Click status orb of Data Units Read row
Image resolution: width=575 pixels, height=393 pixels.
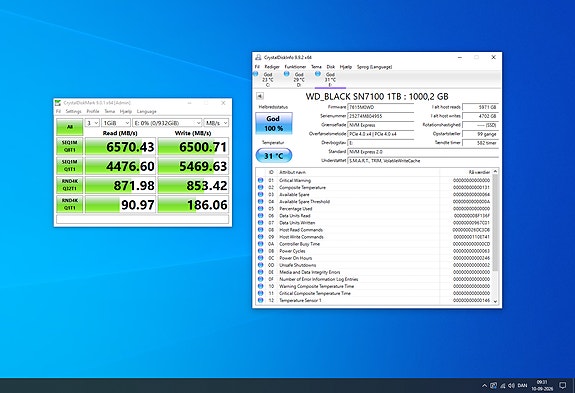coord(260,216)
